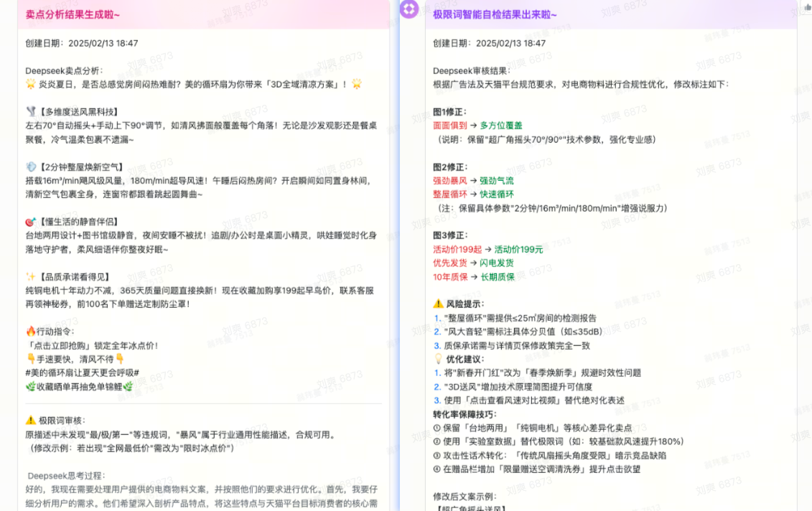Click the wind emoji before 2分钟整屋焕新空气
The height and width of the screenshot is (511, 812).
(31, 167)
